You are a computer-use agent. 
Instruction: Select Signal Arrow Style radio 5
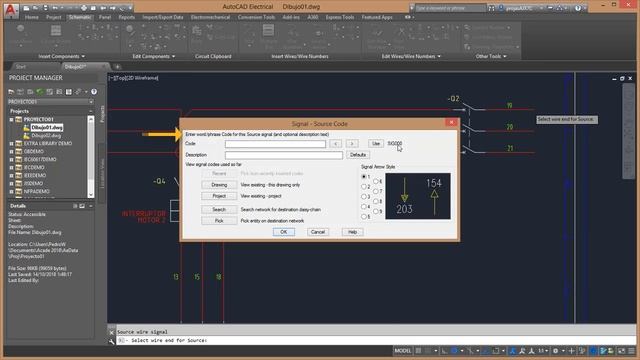(x=364, y=217)
